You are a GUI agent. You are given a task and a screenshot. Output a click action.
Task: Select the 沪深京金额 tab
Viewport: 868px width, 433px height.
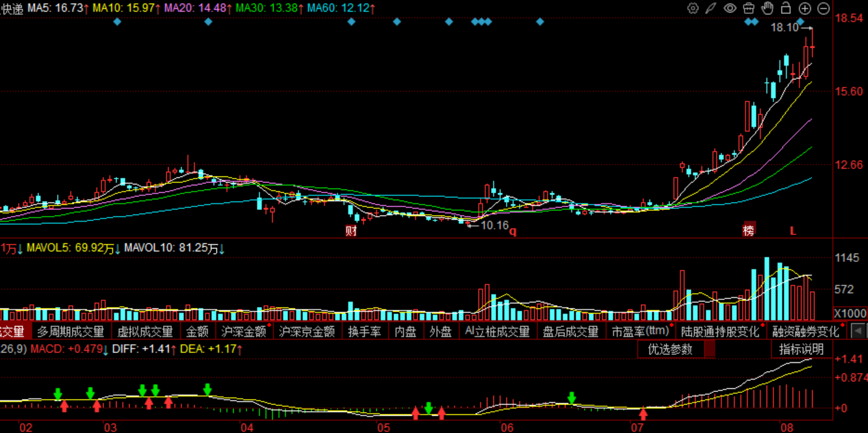pos(307,331)
